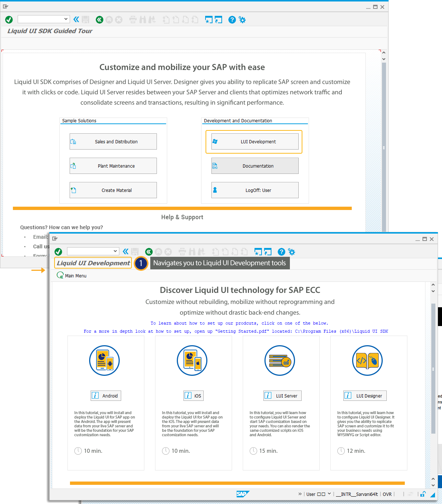Image resolution: width=442 pixels, height=504 pixels.
Task: Click green Enter checkmark in Guided Tour window
Action: (x=9, y=20)
